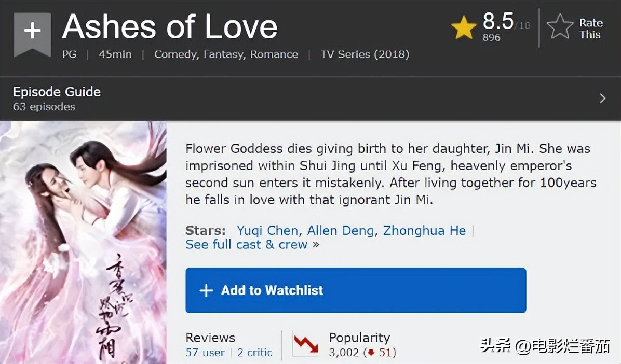Click the Rate This label
This screenshot has width=621, height=364.
click(591, 29)
